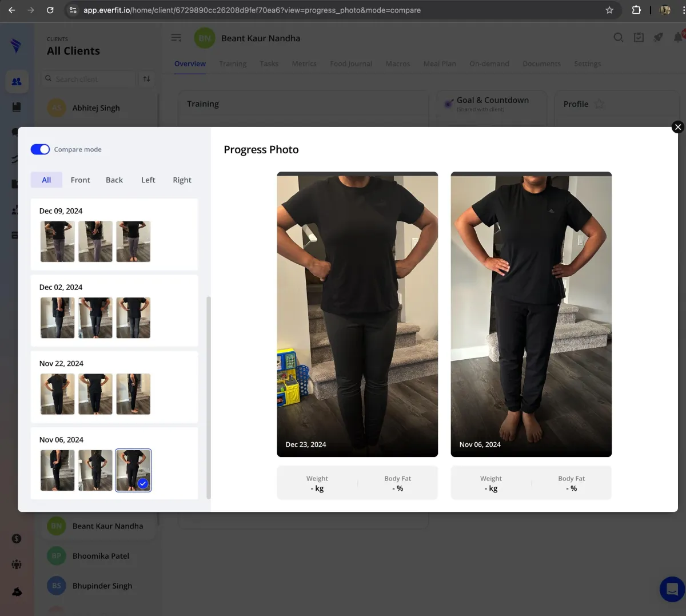Open the Nov 06, 2024 comparison photo
Screen dimensions: 686x616
pyautogui.click(x=531, y=314)
